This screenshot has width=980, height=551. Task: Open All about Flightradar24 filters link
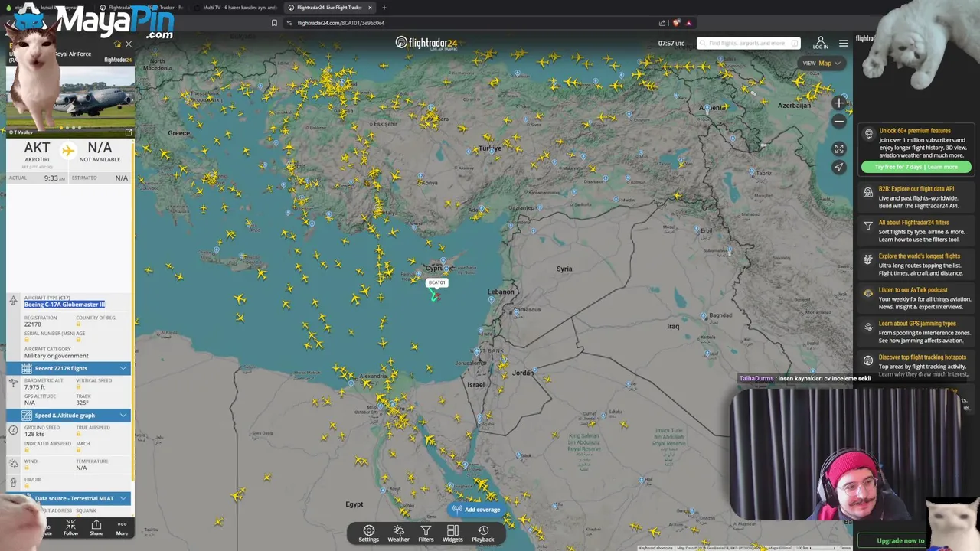click(913, 223)
